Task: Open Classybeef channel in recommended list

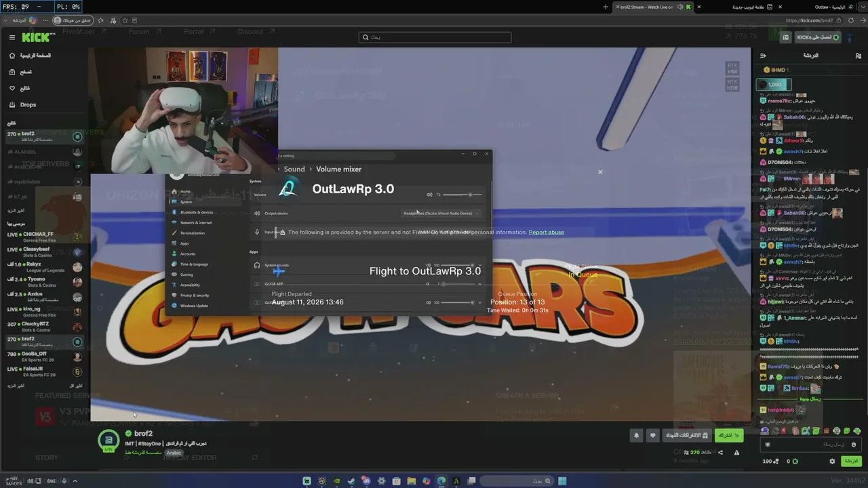Action: [45, 251]
